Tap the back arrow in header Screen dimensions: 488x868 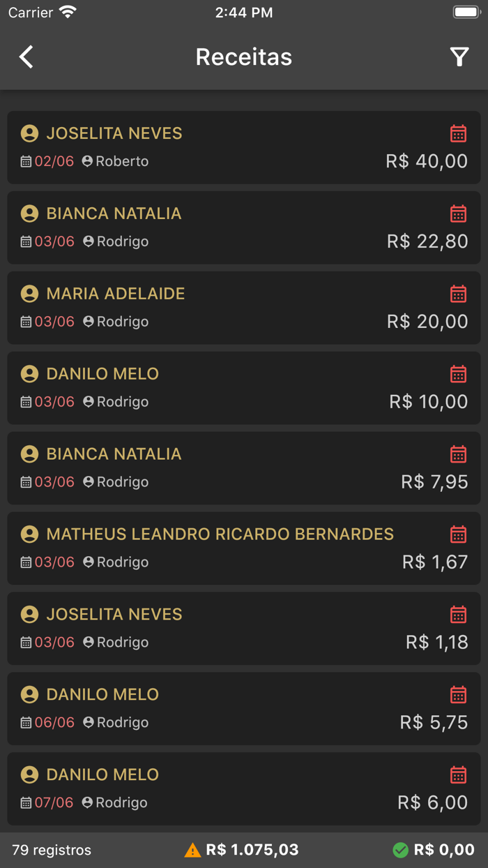click(26, 57)
